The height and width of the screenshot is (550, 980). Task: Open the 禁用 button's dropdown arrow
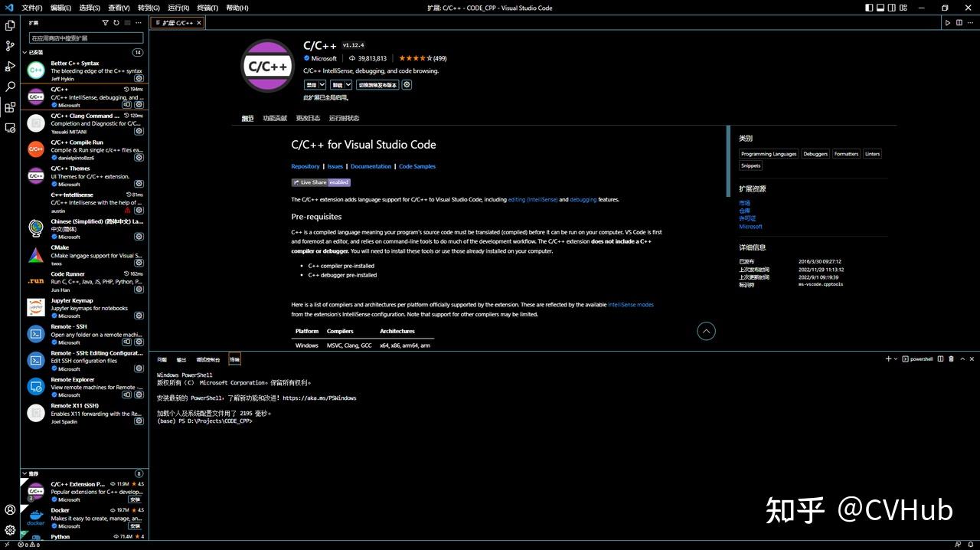321,84
